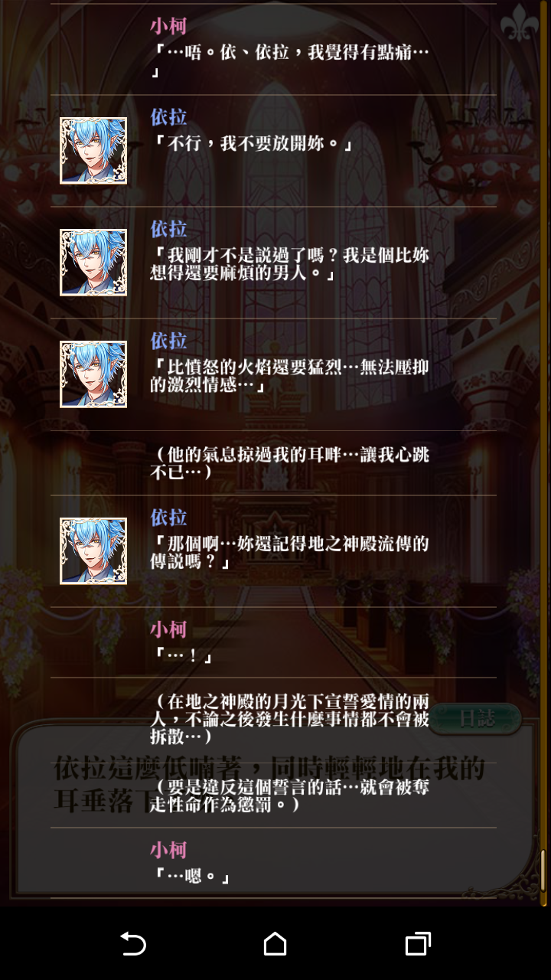Click the green 日誌 log button

click(476, 719)
